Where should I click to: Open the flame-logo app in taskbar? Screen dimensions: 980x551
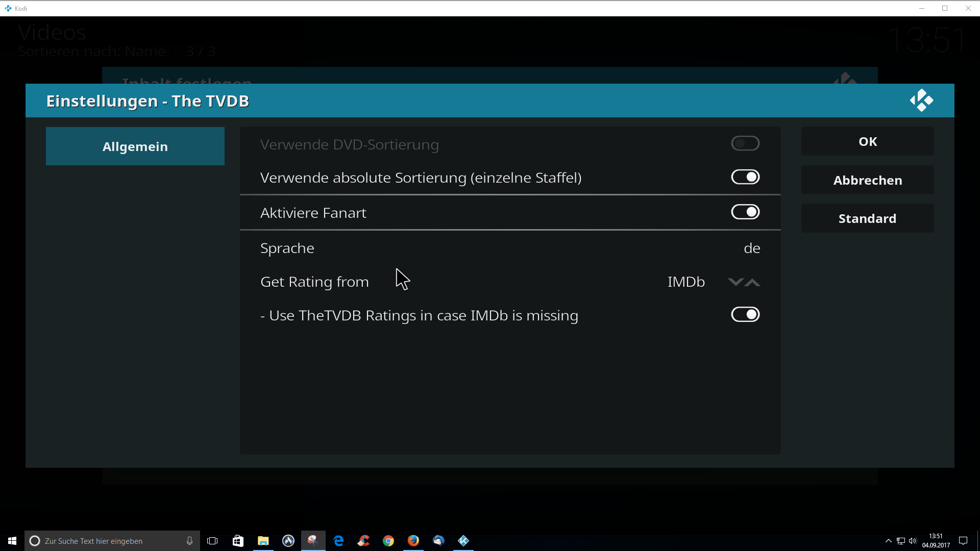[x=288, y=541]
